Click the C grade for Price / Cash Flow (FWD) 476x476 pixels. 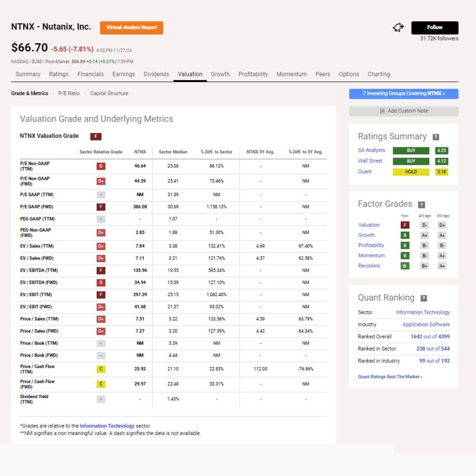101,384
